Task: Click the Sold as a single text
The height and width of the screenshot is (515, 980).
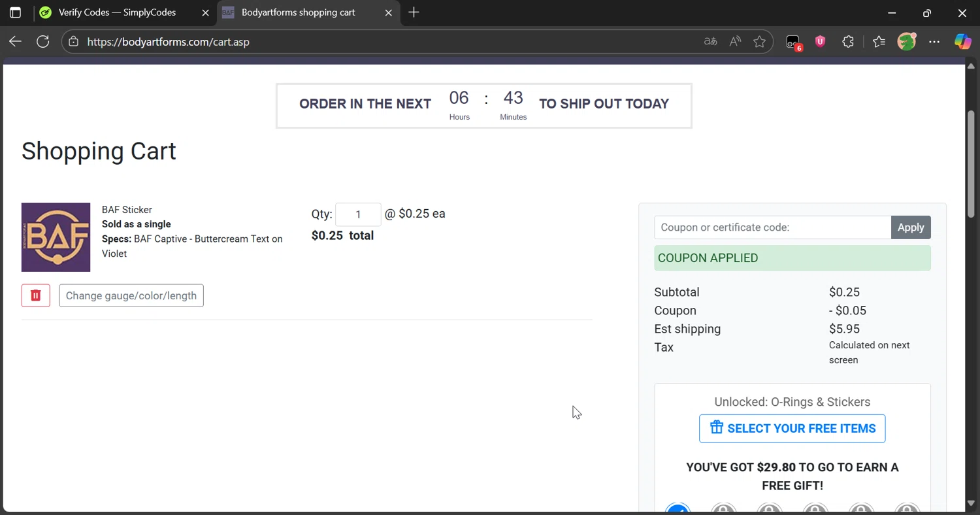Action: pyautogui.click(x=136, y=224)
